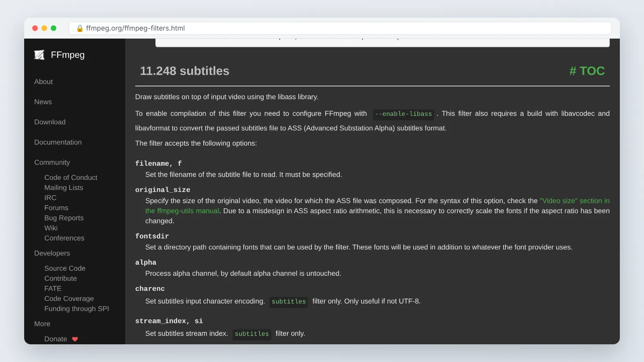Click the 'filename, f' option name
644x362 pixels.
point(158,163)
